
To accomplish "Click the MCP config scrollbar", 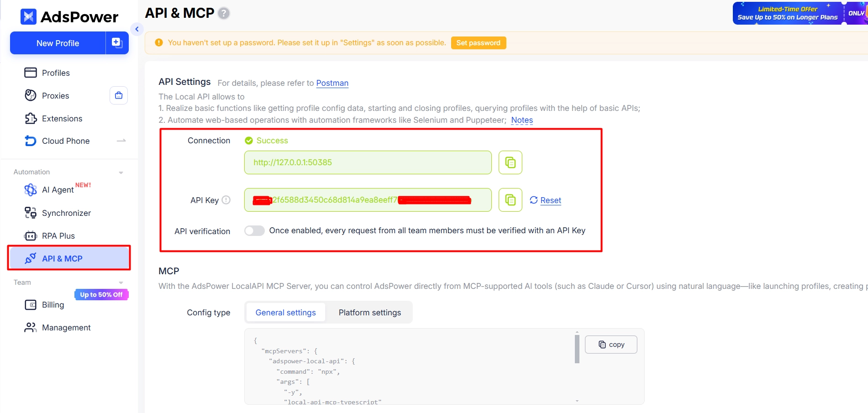I will pos(577,349).
